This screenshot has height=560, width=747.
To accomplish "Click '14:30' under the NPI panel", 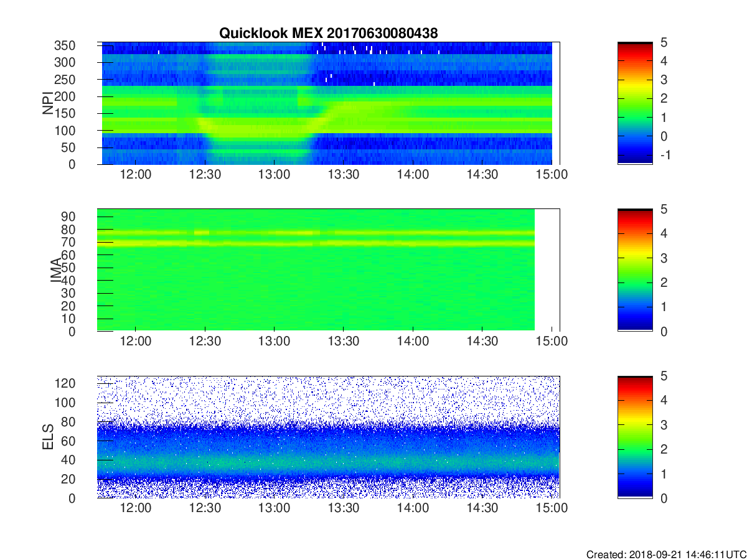I will point(482,175).
